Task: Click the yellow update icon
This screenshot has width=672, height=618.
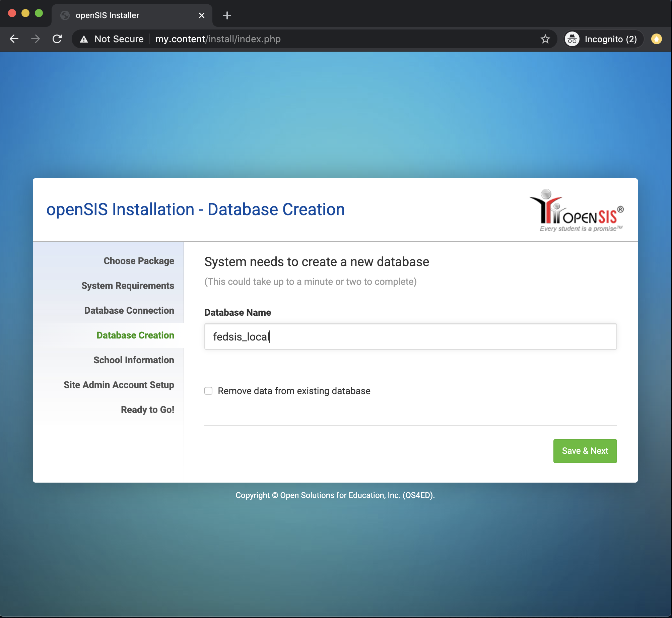Action: pos(656,39)
